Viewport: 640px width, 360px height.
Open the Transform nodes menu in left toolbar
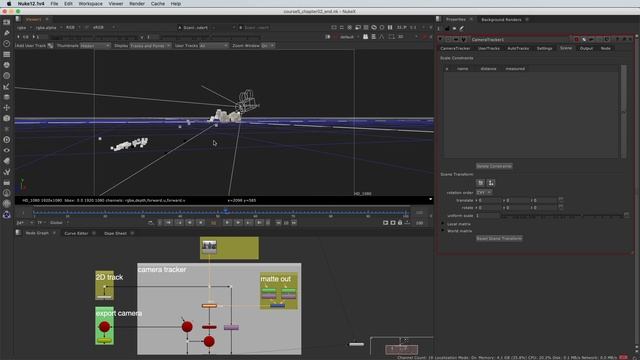click(x=7, y=108)
